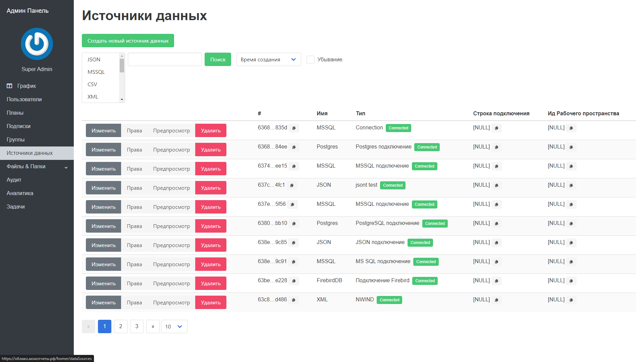
Task: Go to page 2
Action: pos(121,326)
